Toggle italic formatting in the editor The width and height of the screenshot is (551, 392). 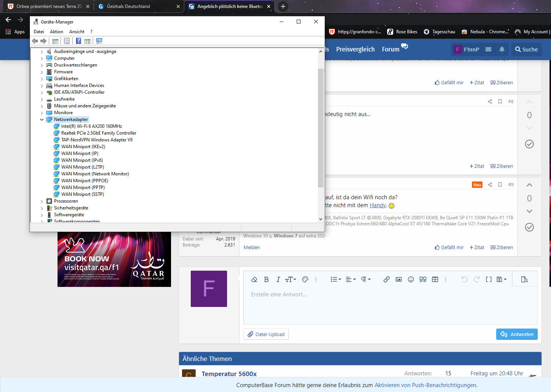(278, 279)
